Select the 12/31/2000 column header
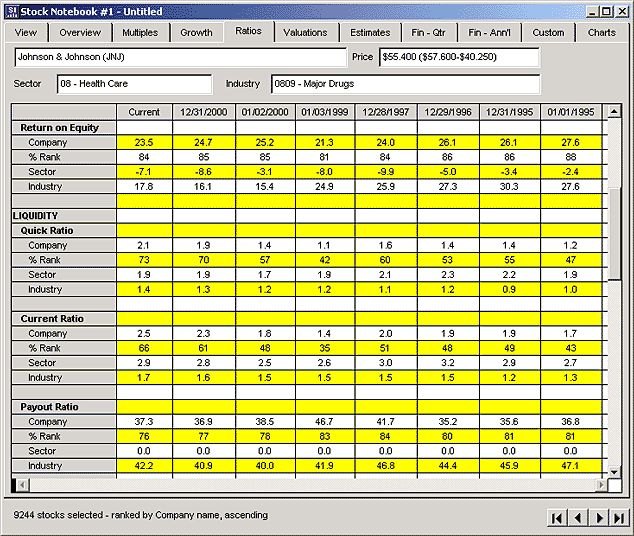This screenshot has height=536, width=634. [x=204, y=112]
